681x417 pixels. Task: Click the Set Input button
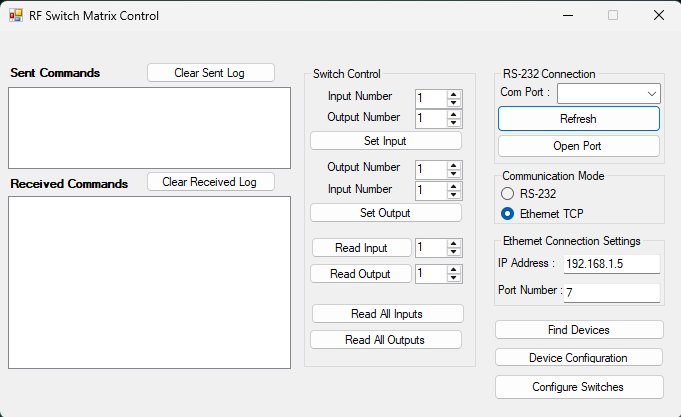coord(386,141)
